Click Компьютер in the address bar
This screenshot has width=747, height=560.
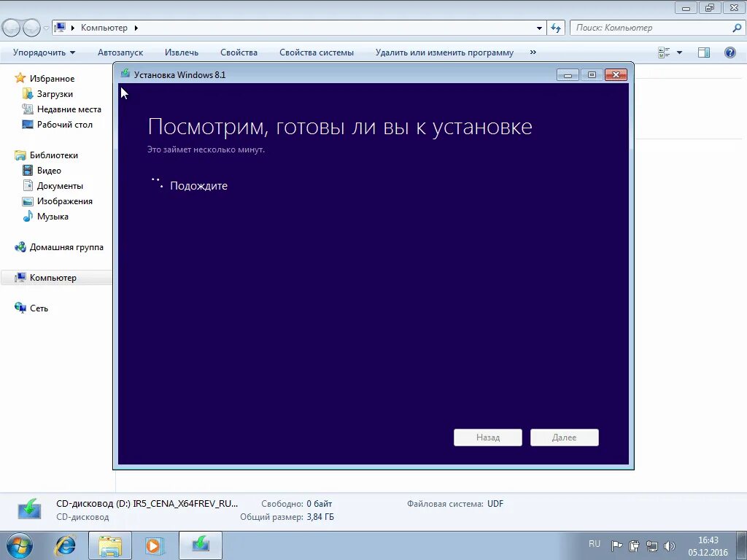[104, 28]
